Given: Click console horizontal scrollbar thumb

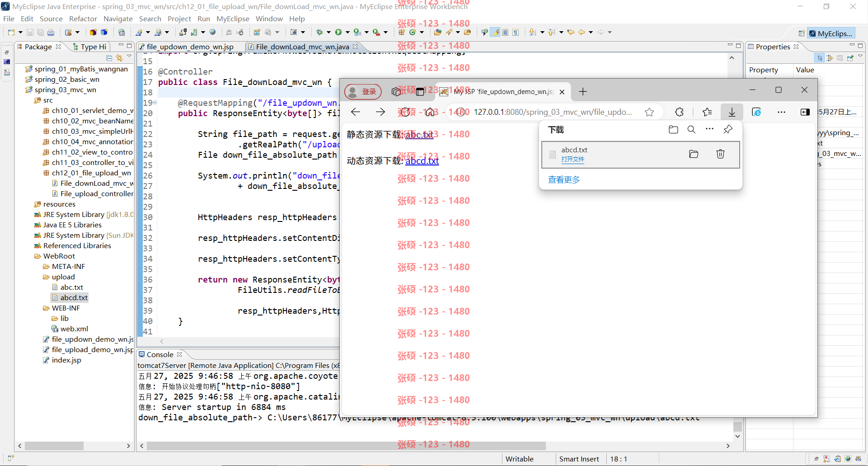Looking at the screenshot, I should (346, 446).
